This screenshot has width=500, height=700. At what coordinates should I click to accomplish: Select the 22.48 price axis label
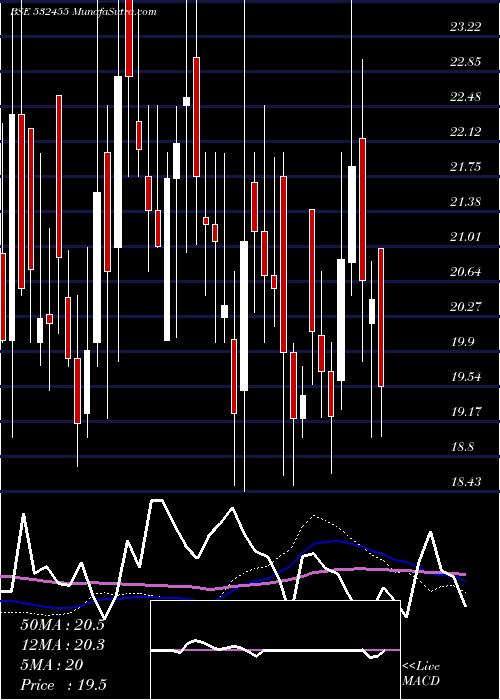466,96
